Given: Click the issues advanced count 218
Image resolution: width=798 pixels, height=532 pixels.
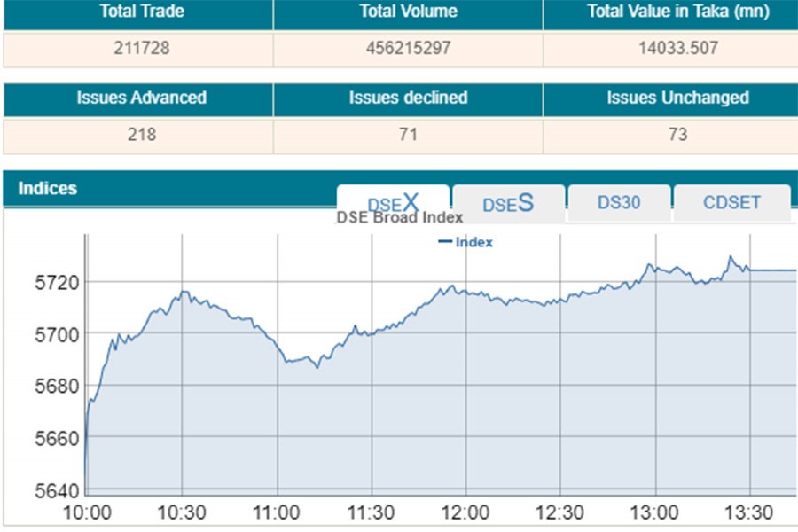Looking at the screenshot, I should [x=141, y=135].
